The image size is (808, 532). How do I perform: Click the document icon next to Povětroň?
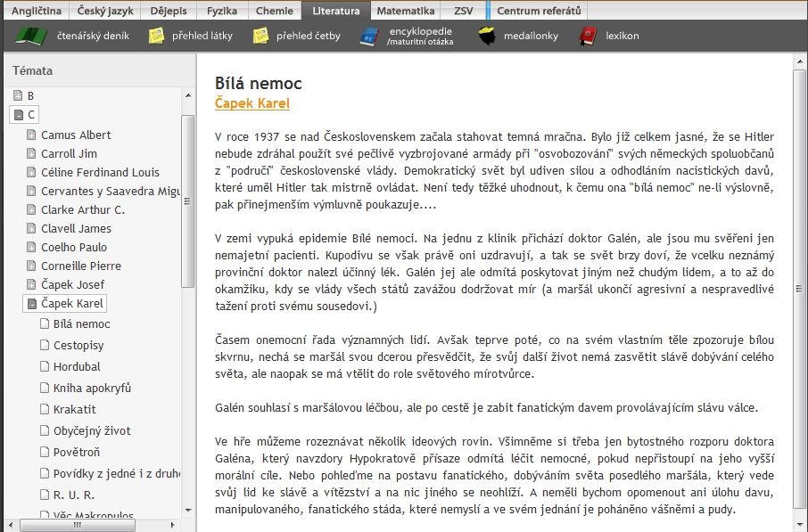(x=45, y=452)
